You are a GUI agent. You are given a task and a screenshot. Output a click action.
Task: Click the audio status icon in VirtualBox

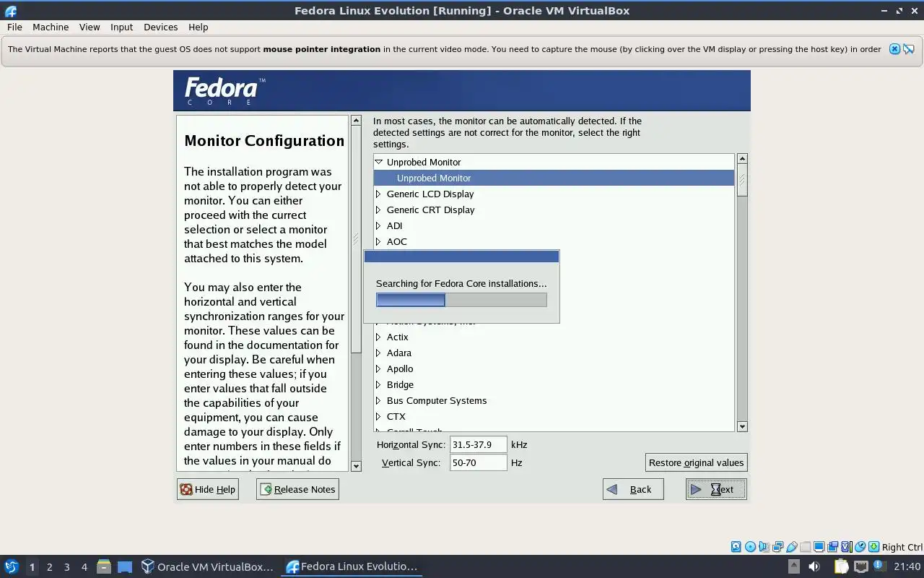click(764, 547)
